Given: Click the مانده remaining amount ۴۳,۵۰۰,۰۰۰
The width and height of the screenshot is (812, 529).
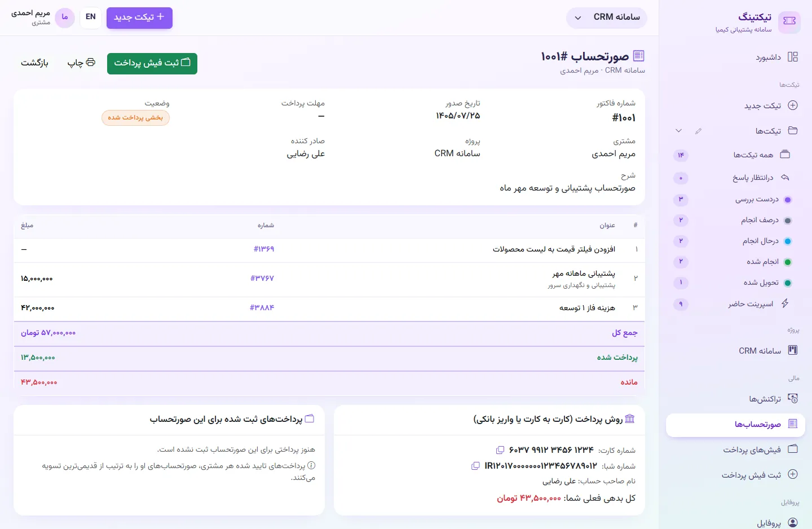Looking at the screenshot, I should point(39,382).
